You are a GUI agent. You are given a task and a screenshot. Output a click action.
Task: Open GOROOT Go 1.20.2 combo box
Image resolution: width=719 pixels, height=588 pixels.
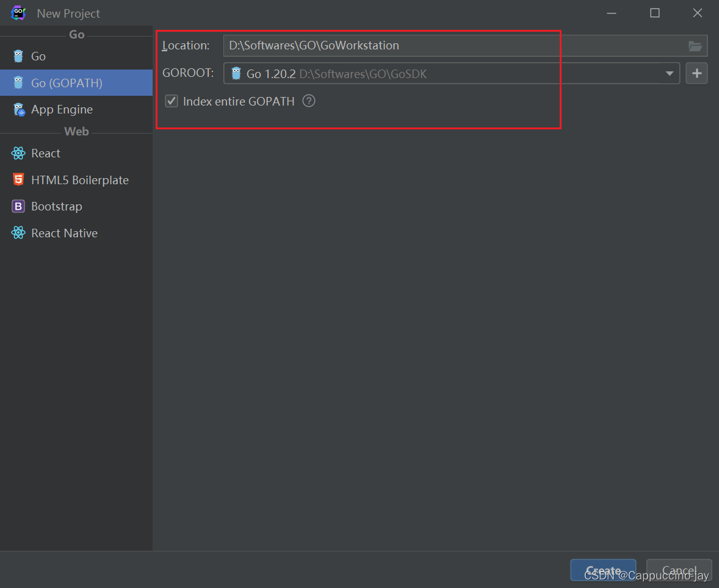(x=451, y=73)
